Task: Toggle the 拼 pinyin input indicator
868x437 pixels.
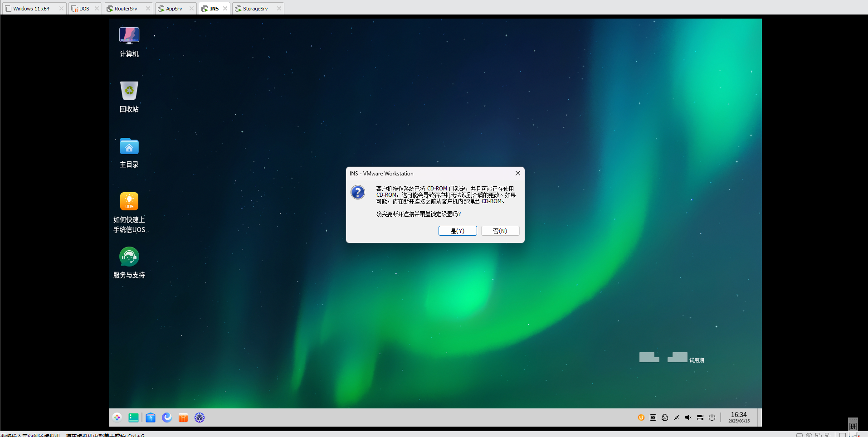Action: (853, 426)
